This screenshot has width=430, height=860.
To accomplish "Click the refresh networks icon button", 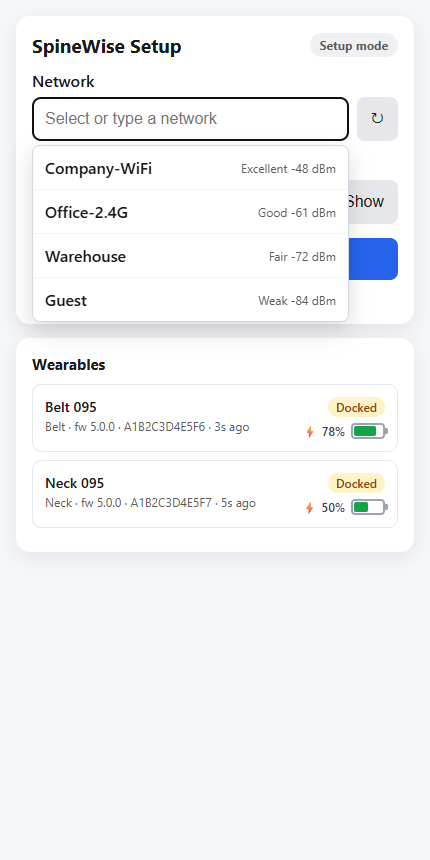I will click(377, 119).
